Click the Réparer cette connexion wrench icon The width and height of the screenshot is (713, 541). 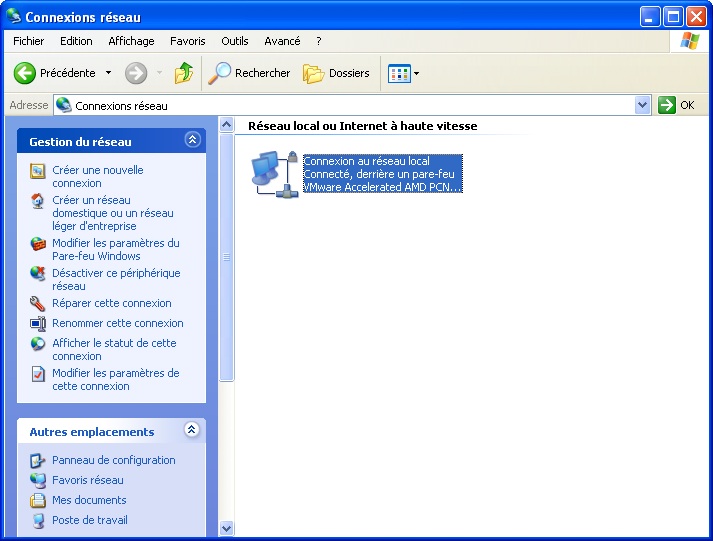coord(38,303)
